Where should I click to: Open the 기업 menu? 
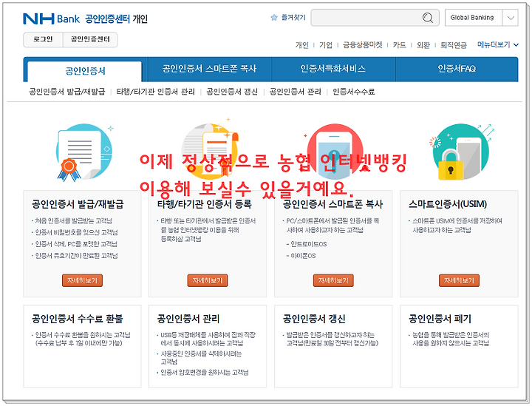click(326, 45)
